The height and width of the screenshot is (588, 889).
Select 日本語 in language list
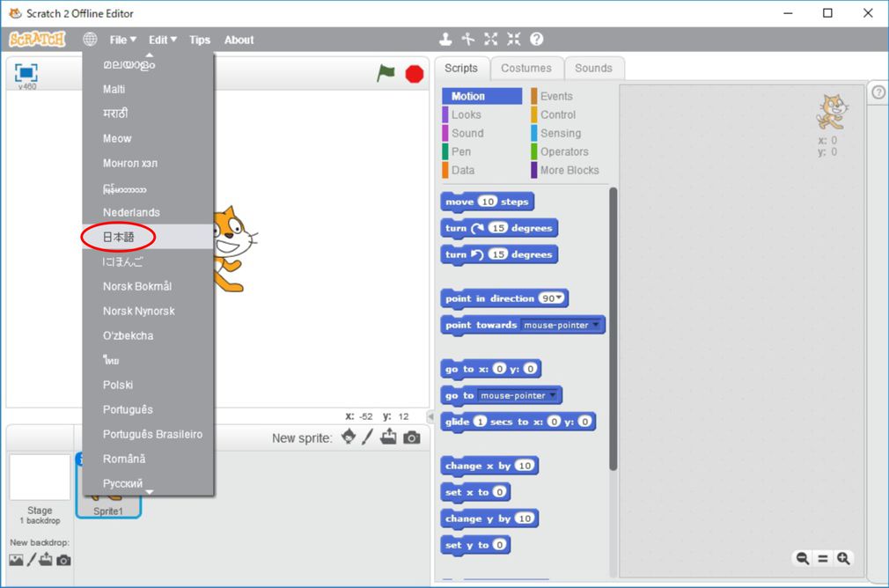point(148,237)
